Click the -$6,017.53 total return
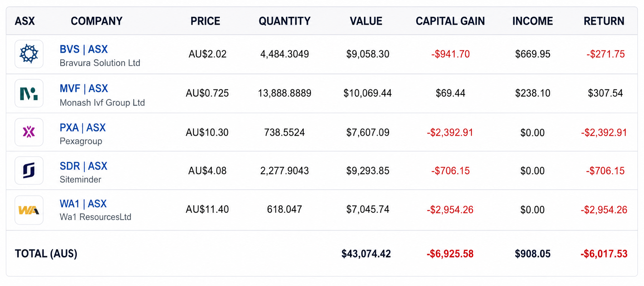This screenshot has width=644, height=286. pyautogui.click(x=604, y=254)
